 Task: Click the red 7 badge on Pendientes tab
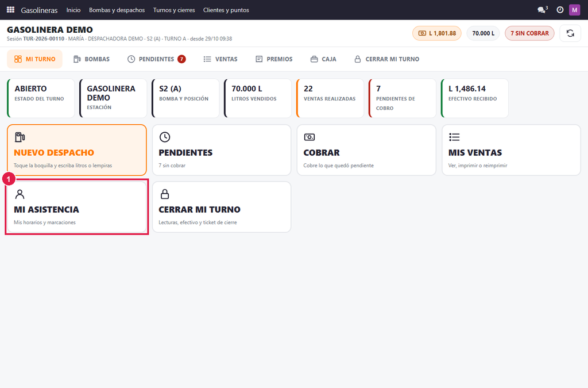pyautogui.click(x=181, y=59)
